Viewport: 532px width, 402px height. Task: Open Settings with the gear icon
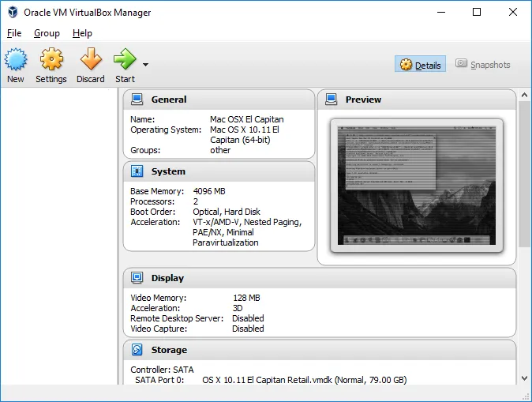pos(51,59)
